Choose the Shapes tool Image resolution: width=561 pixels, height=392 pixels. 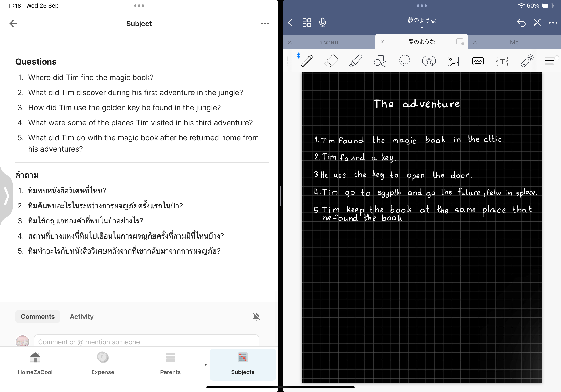(380, 61)
